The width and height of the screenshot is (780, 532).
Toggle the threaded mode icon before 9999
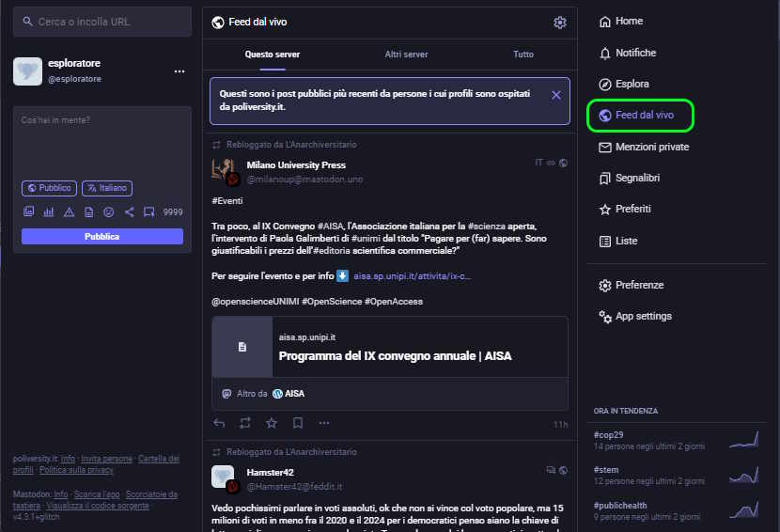(148, 212)
